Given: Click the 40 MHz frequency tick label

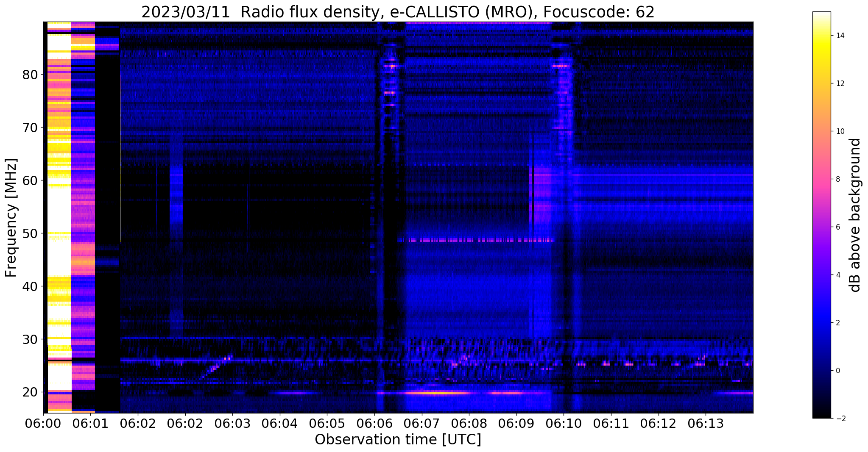Looking at the screenshot, I should pyautogui.click(x=30, y=286).
